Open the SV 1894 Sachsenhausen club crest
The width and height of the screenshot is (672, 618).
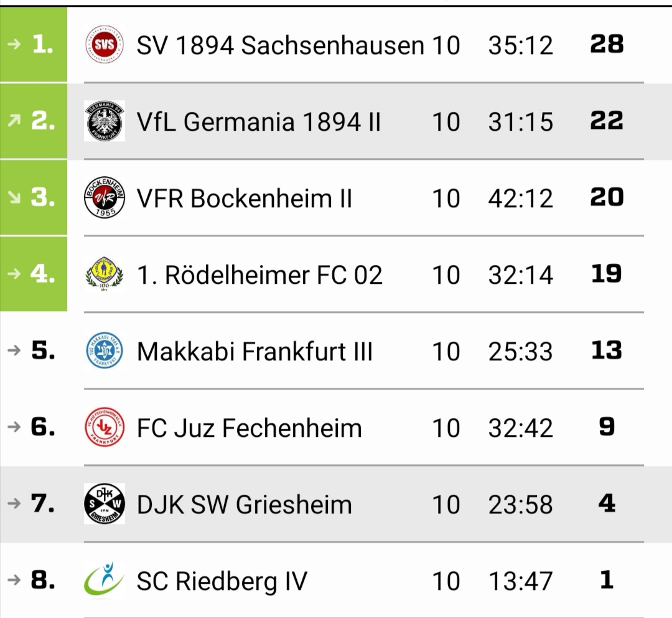click(x=105, y=45)
